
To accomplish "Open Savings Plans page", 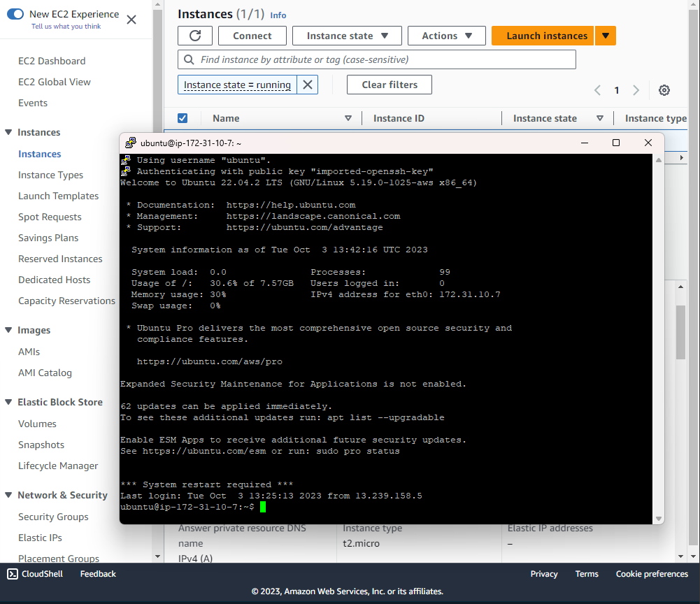I will click(48, 238).
